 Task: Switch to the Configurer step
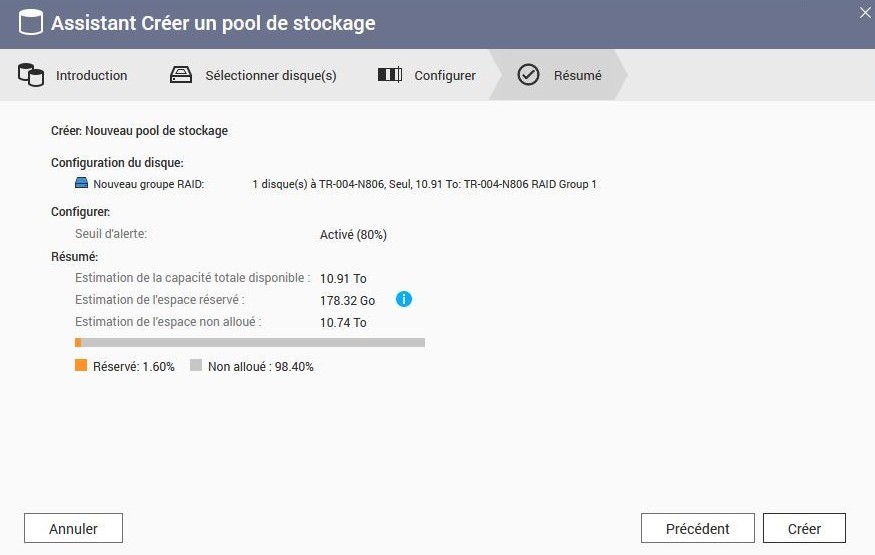pyautogui.click(x=445, y=75)
